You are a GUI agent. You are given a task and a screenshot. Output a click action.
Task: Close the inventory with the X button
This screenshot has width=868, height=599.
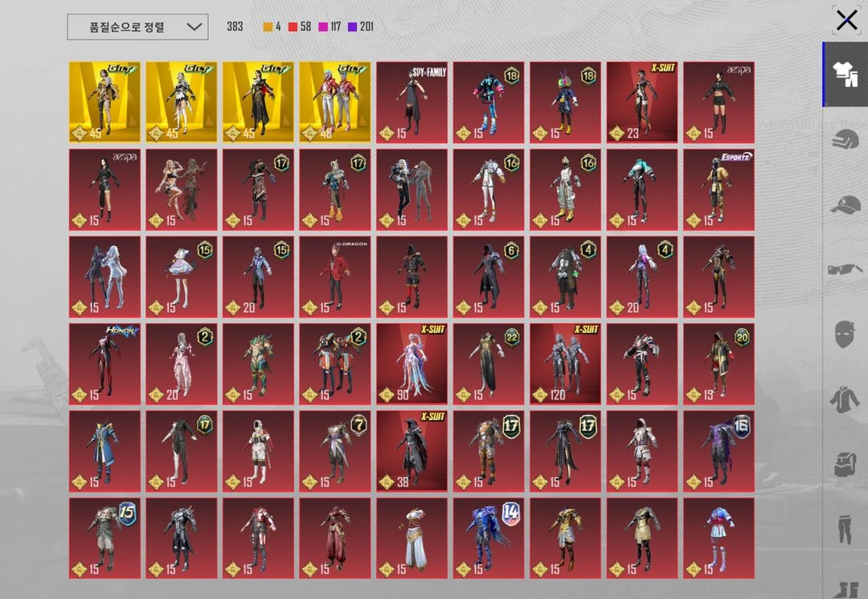click(846, 20)
